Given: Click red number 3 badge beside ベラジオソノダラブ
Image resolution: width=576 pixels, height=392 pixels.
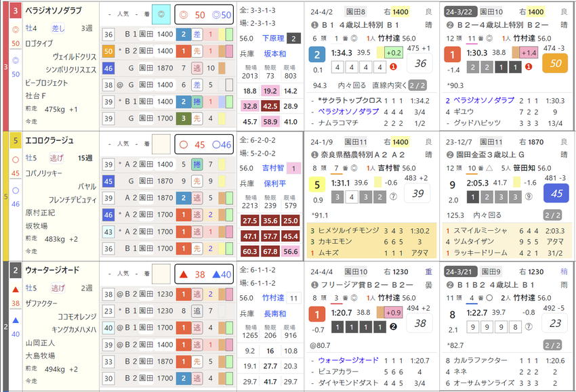Looking at the screenshot, I should [16, 11].
